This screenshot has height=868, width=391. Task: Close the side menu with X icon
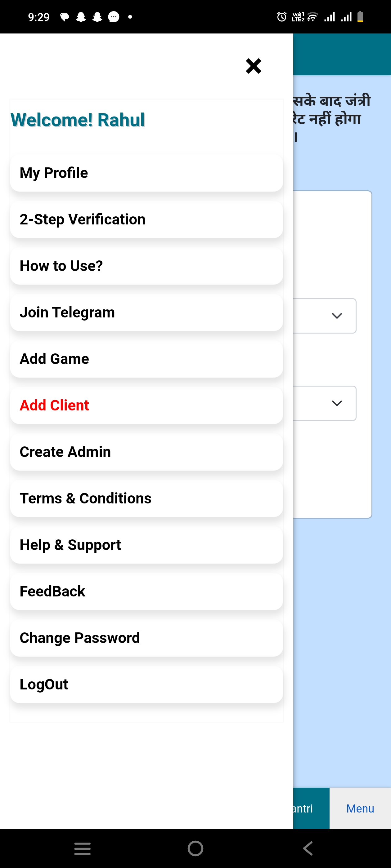point(253,66)
